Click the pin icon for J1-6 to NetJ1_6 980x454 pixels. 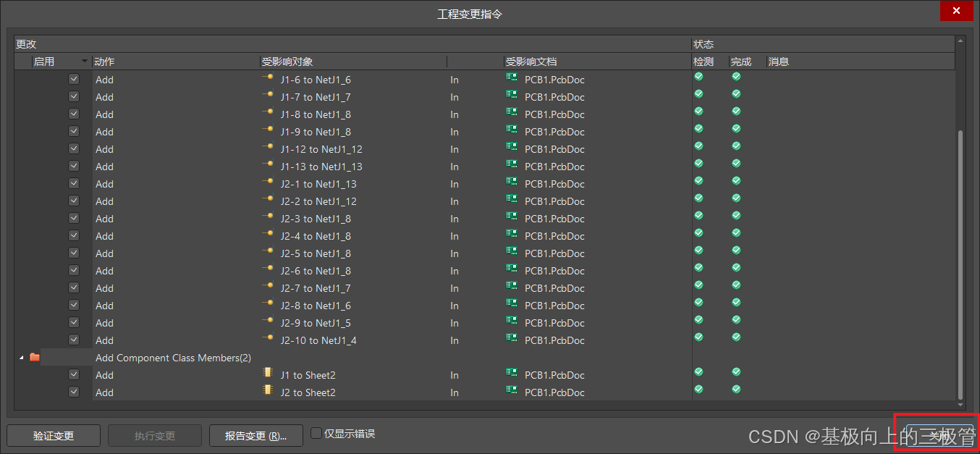click(268, 77)
